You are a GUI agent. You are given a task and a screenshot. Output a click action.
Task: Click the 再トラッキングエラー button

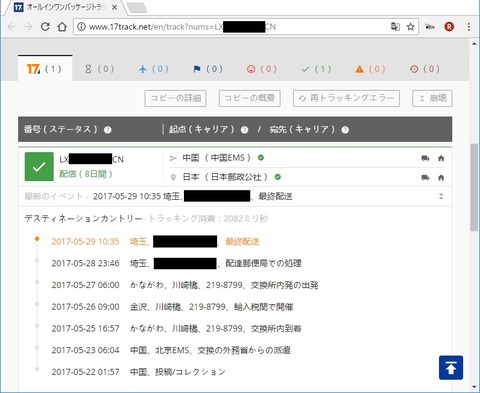point(346,98)
